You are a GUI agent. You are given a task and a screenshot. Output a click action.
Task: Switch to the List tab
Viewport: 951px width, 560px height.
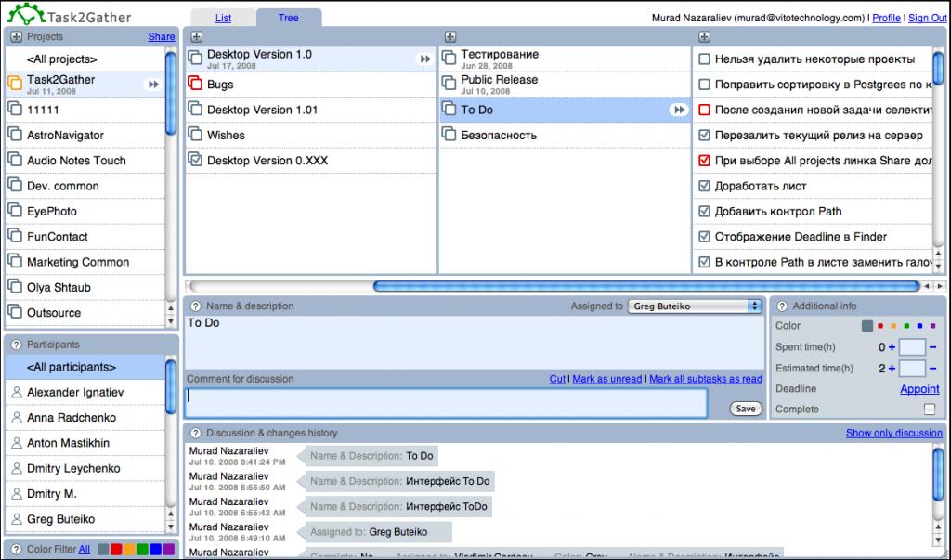(x=223, y=18)
